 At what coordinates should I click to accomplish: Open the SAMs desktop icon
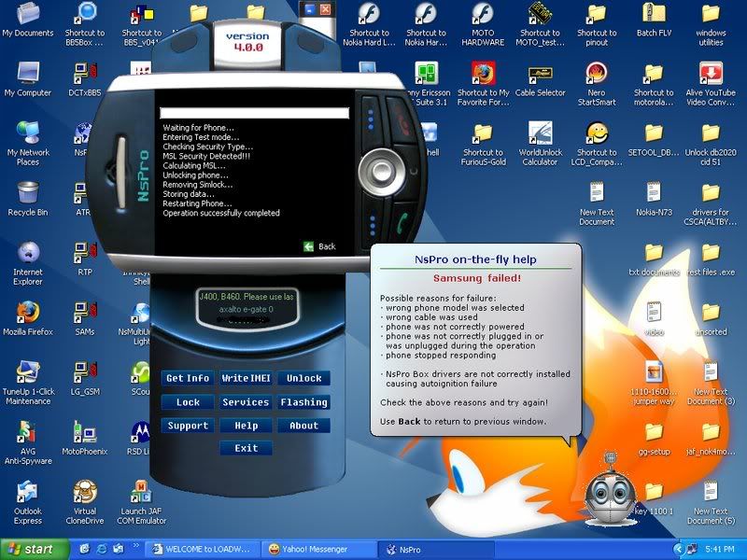coord(85,318)
